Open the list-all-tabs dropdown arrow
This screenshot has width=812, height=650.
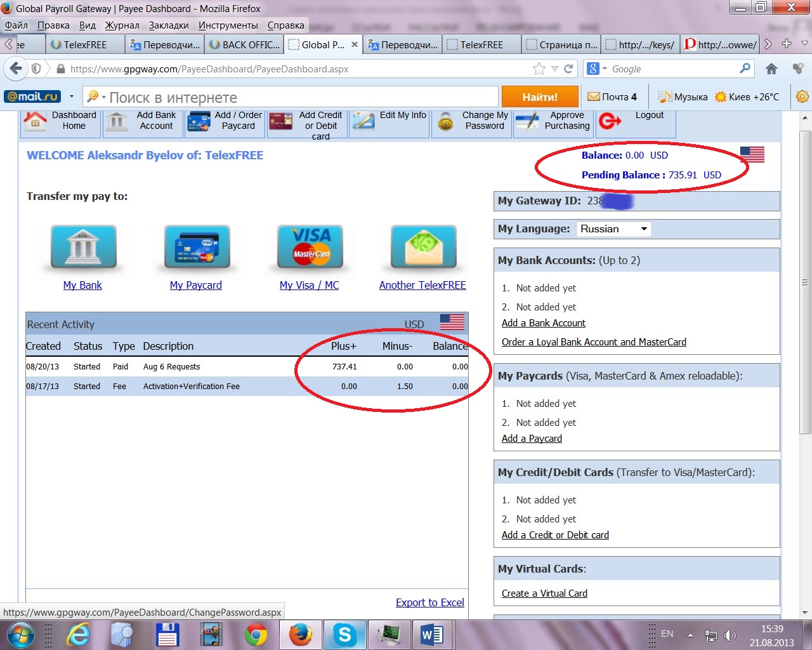(x=804, y=44)
